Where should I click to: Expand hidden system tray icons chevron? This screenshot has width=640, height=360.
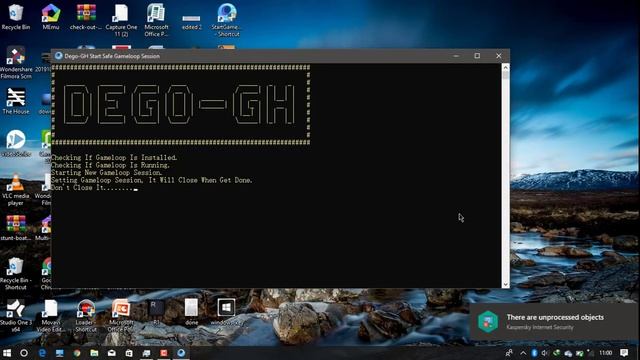[x=523, y=353]
